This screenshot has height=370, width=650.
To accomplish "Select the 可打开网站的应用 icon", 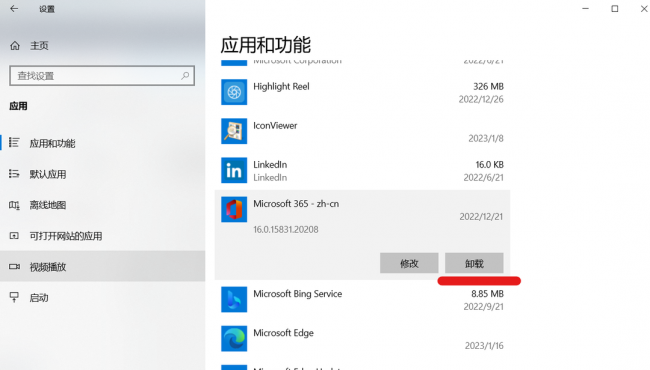I will 14,236.
